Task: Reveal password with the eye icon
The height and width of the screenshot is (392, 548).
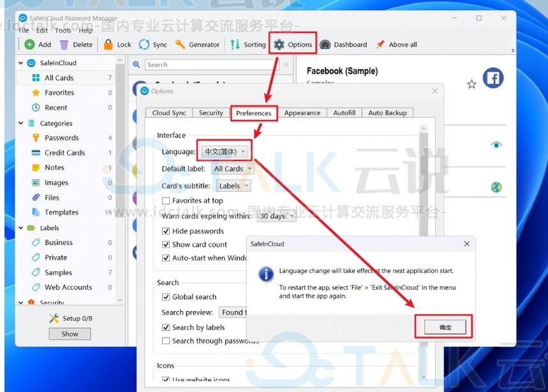Action: click(x=496, y=145)
